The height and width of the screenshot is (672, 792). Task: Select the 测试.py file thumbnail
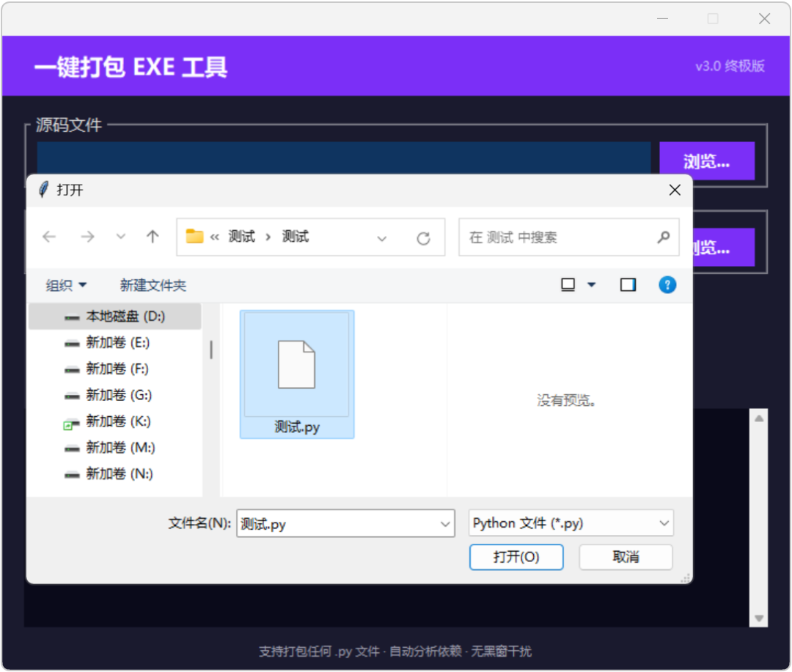[x=297, y=374]
